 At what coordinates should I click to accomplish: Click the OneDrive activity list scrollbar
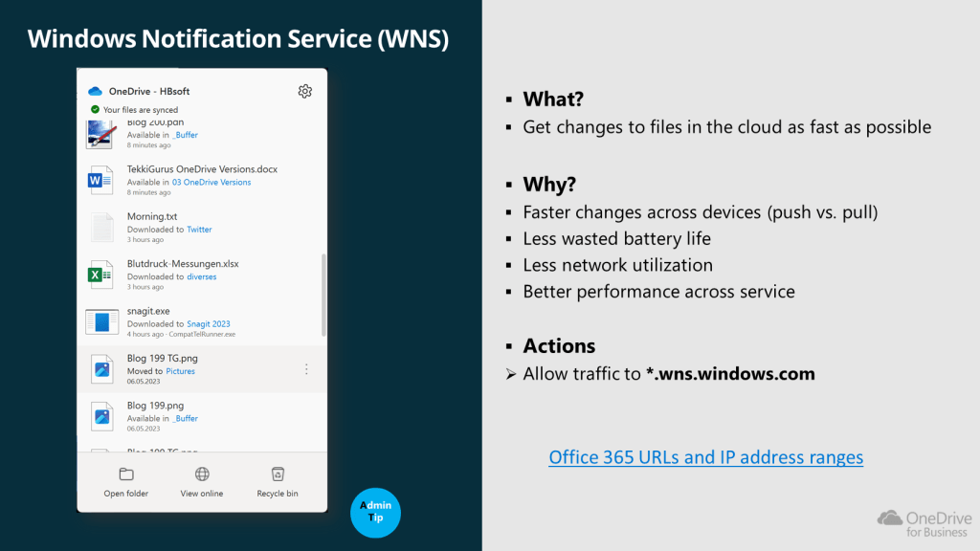(x=323, y=297)
